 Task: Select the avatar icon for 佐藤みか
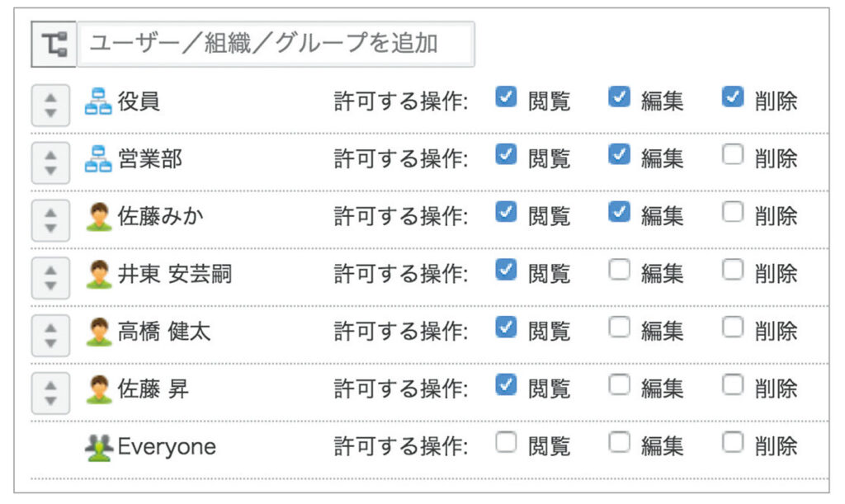point(98,215)
